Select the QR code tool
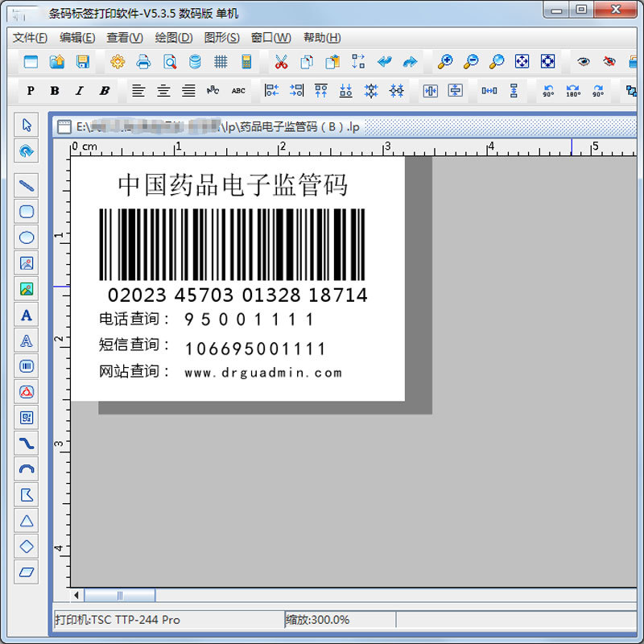Screen dimensions: 644x644 [27, 418]
